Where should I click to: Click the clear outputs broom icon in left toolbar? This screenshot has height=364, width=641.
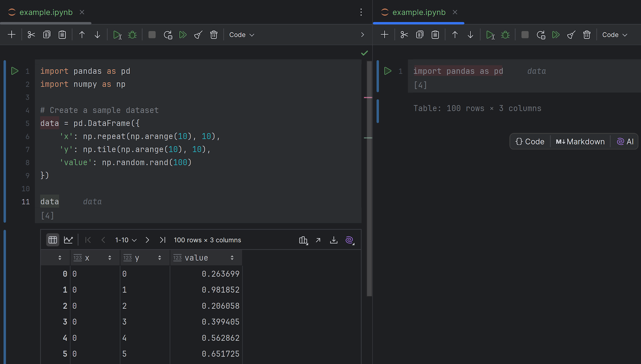click(x=198, y=35)
